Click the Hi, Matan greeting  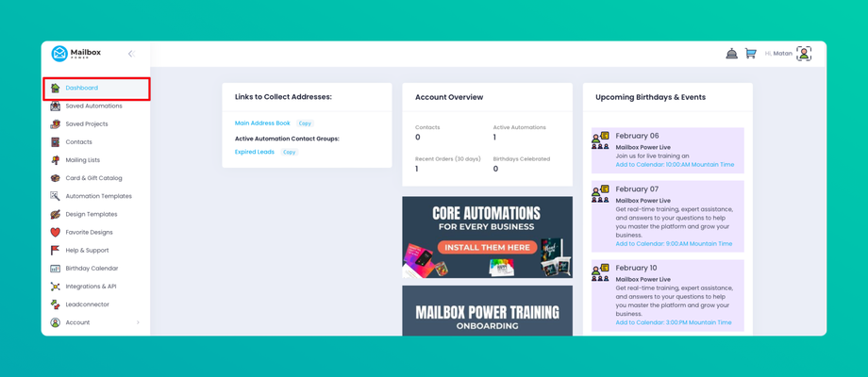(x=778, y=54)
